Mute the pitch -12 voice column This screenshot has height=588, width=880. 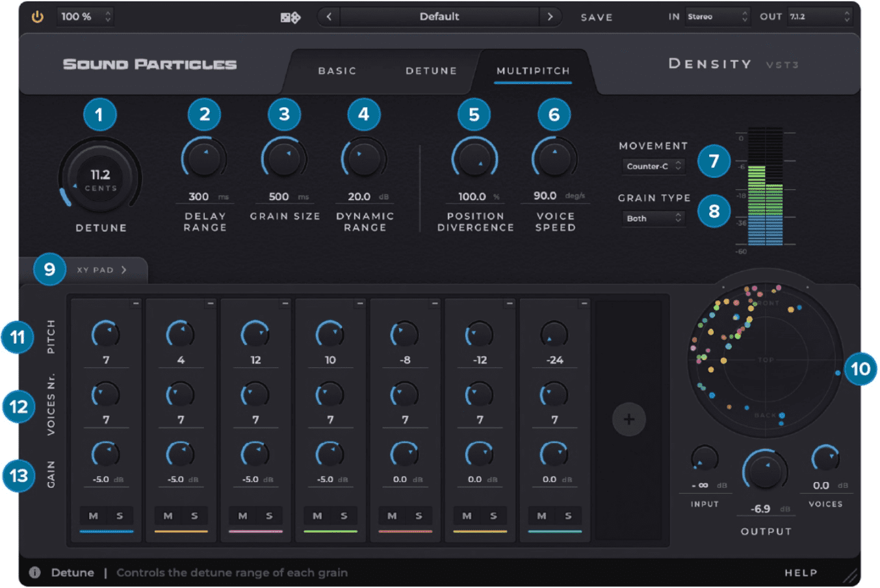(x=467, y=516)
